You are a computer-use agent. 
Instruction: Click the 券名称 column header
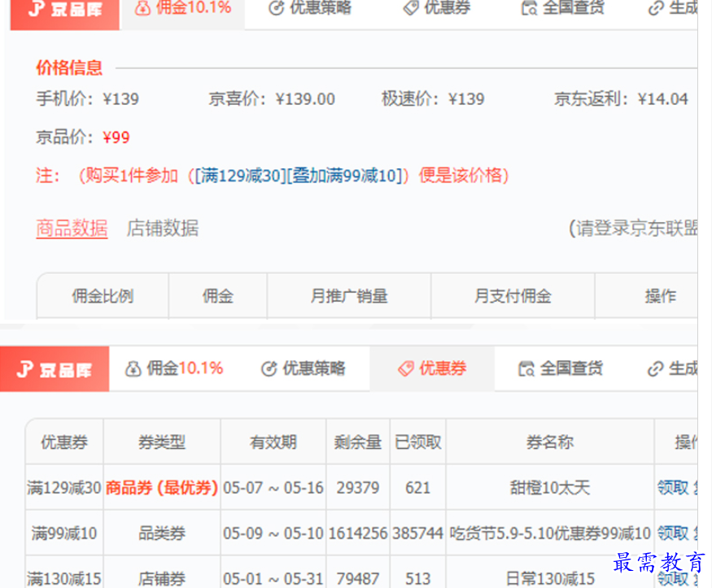550,442
